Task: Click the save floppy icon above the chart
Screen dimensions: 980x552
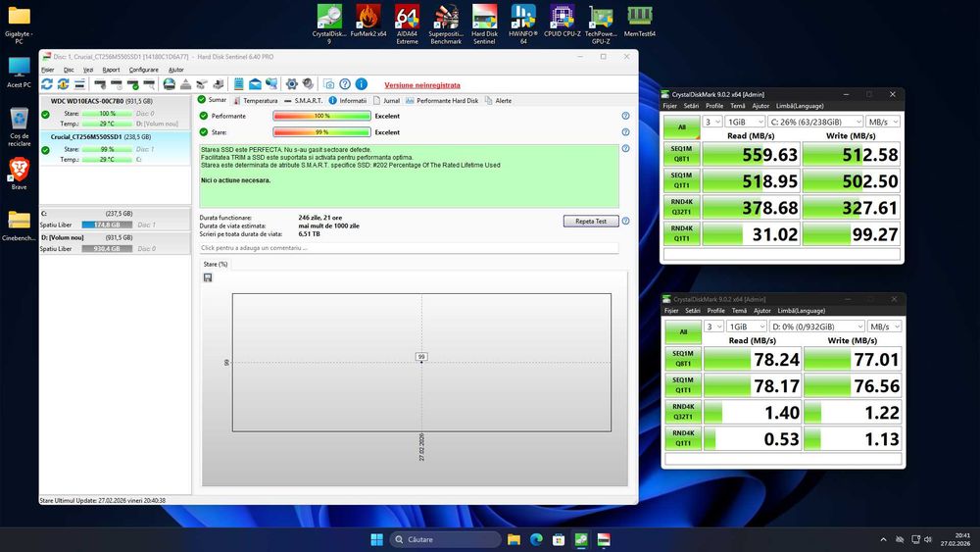Action: tap(208, 277)
